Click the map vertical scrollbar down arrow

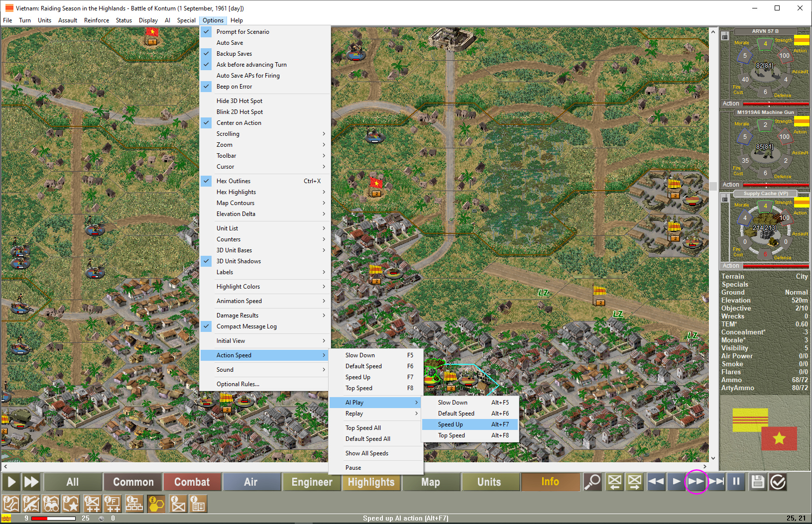coord(713,458)
